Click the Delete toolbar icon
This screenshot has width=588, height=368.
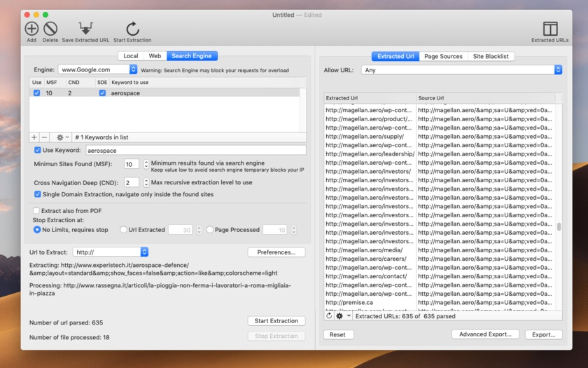50,29
